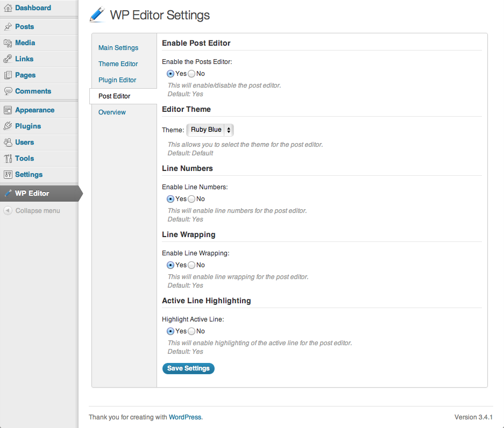Open Comments using the speech bubble icon
Viewport: 504px width, 428px height.
9,91
